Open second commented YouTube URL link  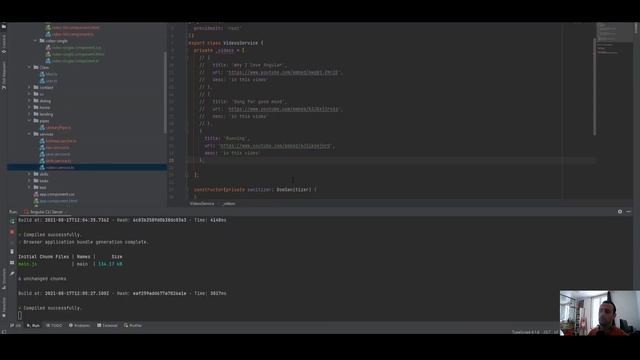pos(283,109)
